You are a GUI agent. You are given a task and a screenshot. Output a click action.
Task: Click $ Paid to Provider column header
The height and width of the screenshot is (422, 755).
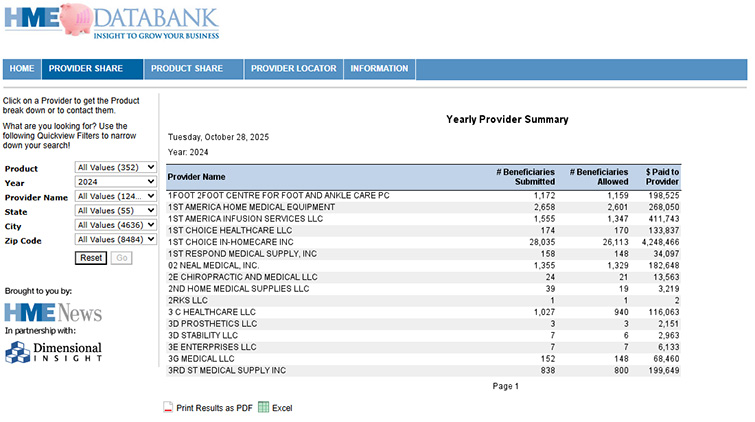662,177
